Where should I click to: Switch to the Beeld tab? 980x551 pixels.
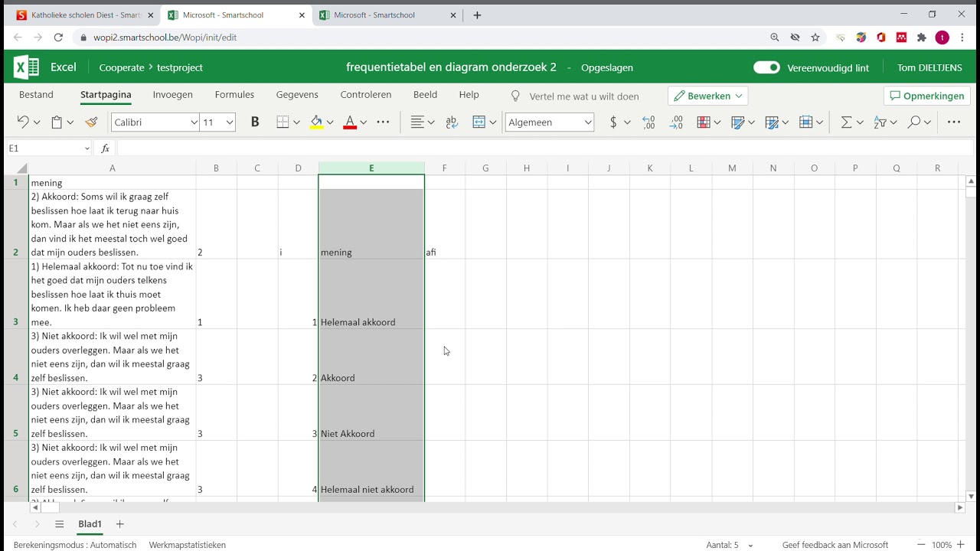point(425,95)
